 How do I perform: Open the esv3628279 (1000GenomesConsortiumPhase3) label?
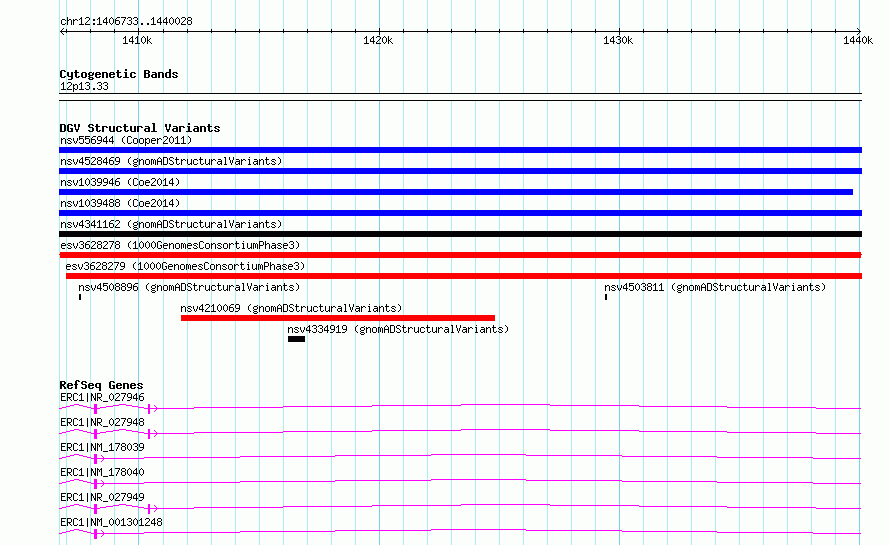(185, 266)
